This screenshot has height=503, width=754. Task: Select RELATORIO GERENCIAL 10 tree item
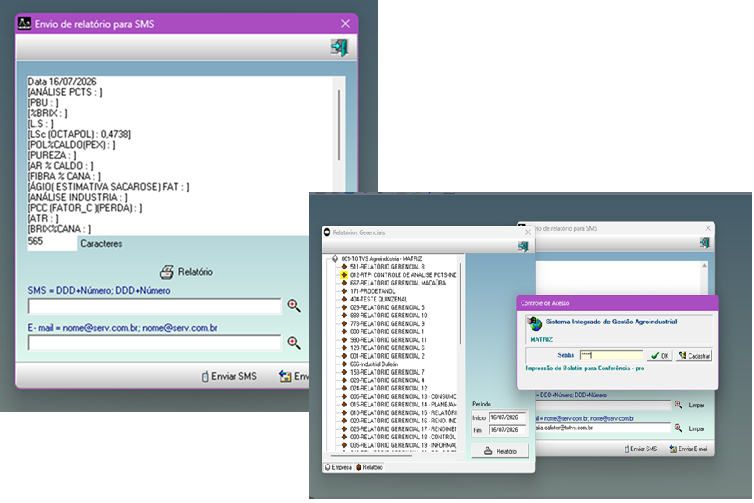tap(389, 315)
